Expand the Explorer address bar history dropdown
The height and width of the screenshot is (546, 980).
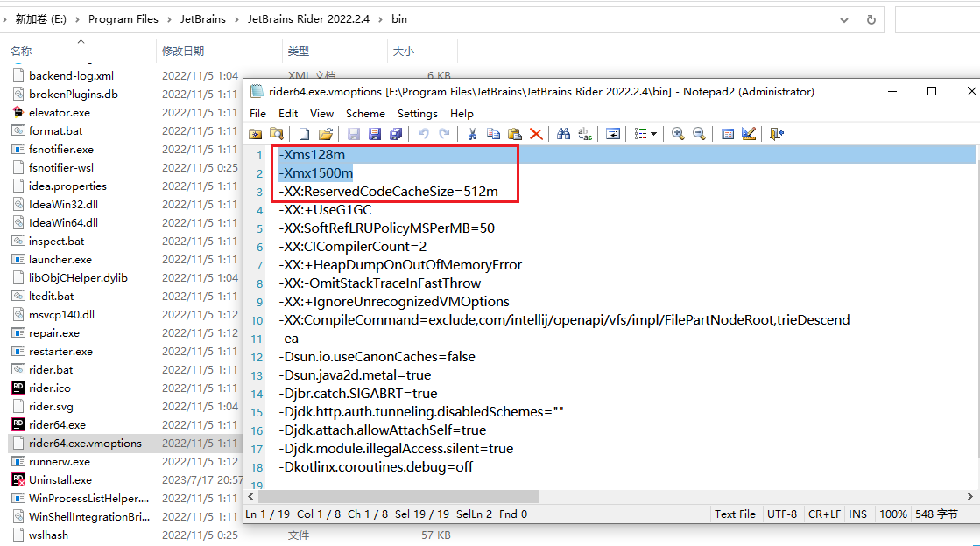click(844, 20)
